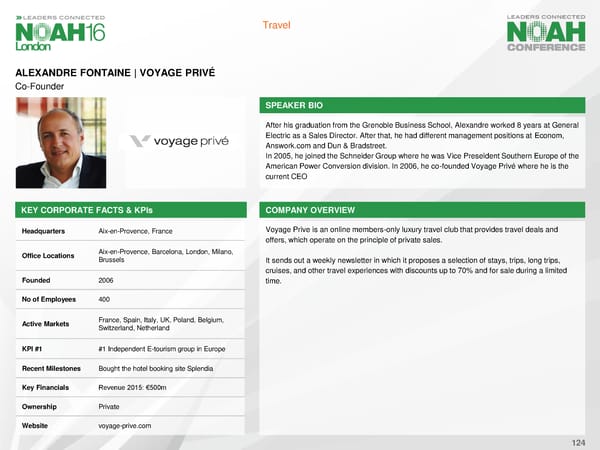The image size is (600, 450).
Task: Click the NOAH16 London logo
Action: click(59, 33)
